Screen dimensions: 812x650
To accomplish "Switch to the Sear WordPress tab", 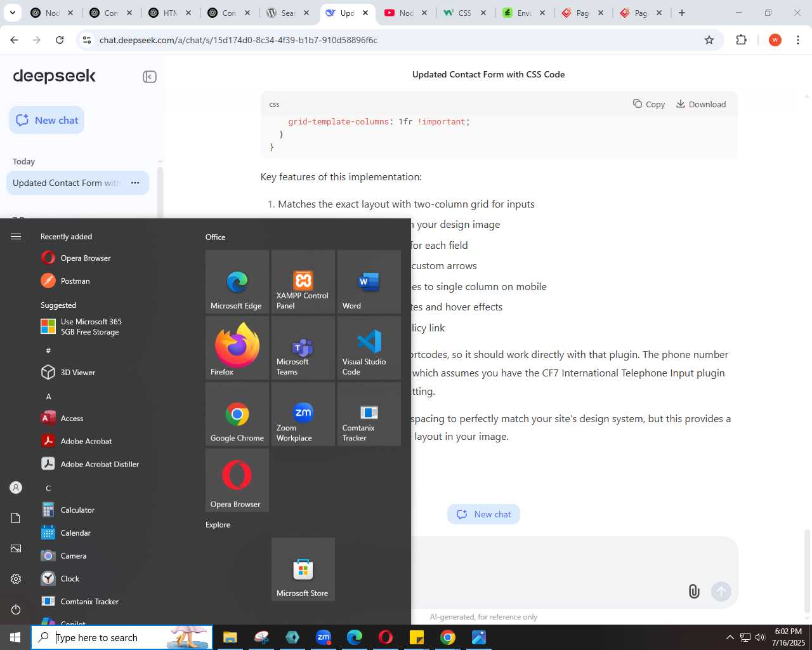I will 288,13.
